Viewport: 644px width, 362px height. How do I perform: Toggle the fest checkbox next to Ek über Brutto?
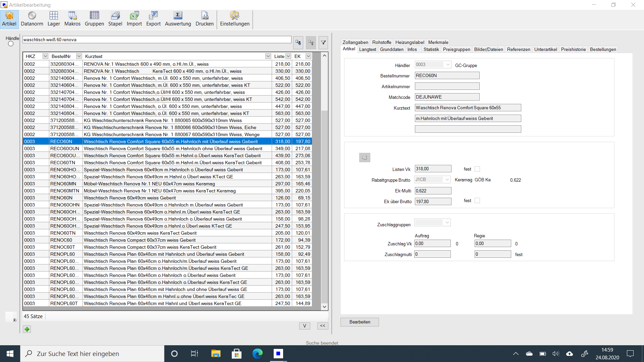(x=477, y=200)
